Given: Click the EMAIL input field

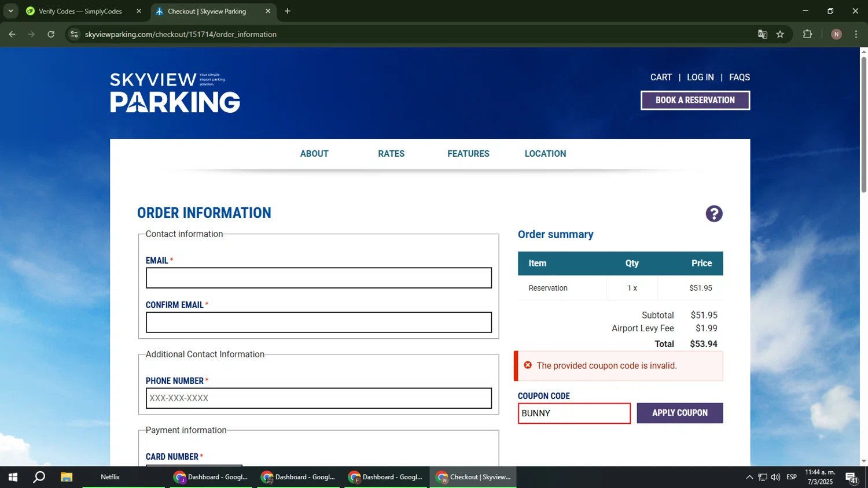Looking at the screenshot, I should pyautogui.click(x=319, y=278).
